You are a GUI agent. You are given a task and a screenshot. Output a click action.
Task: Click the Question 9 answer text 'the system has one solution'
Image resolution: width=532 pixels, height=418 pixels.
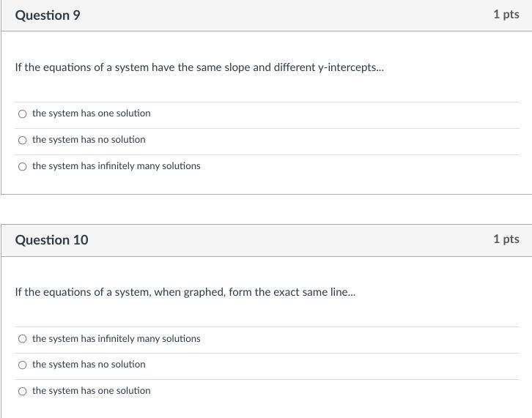click(x=91, y=113)
